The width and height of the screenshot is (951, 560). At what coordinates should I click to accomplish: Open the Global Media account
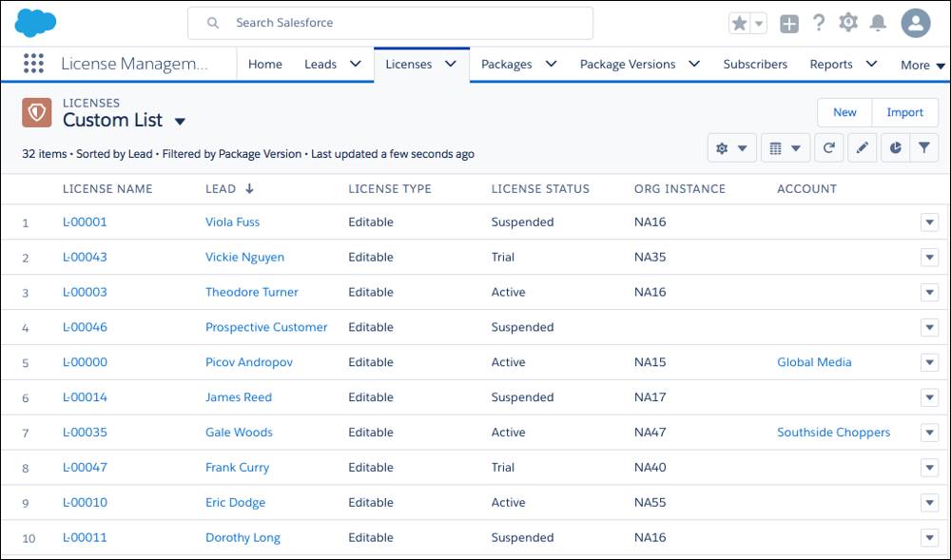[814, 362]
